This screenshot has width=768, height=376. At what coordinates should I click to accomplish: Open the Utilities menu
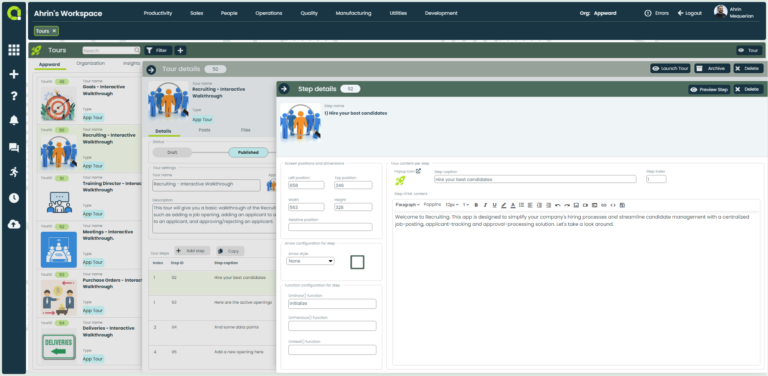click(398, 13)
